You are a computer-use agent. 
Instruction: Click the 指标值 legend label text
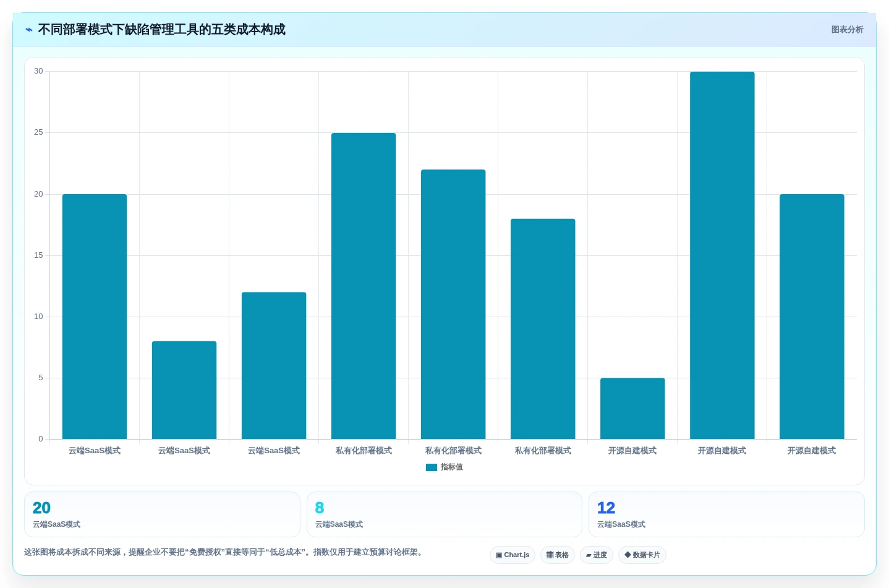tap(451, 467)
